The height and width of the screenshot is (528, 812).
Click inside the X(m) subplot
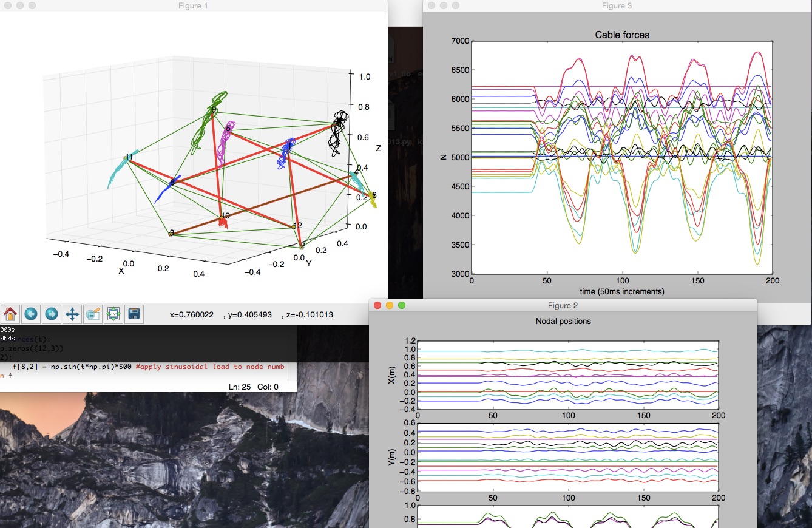[x=568, y=375]
